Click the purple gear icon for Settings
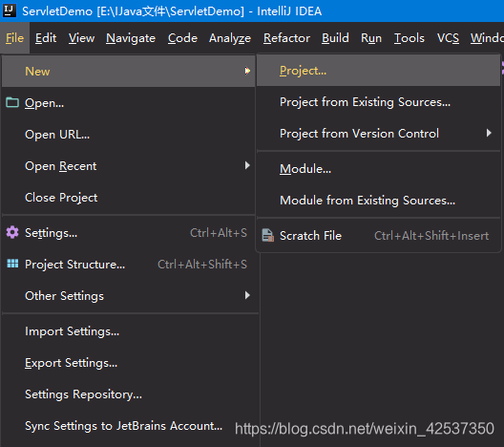This screenshot has width=504, height=447. (x=12, y=232)
